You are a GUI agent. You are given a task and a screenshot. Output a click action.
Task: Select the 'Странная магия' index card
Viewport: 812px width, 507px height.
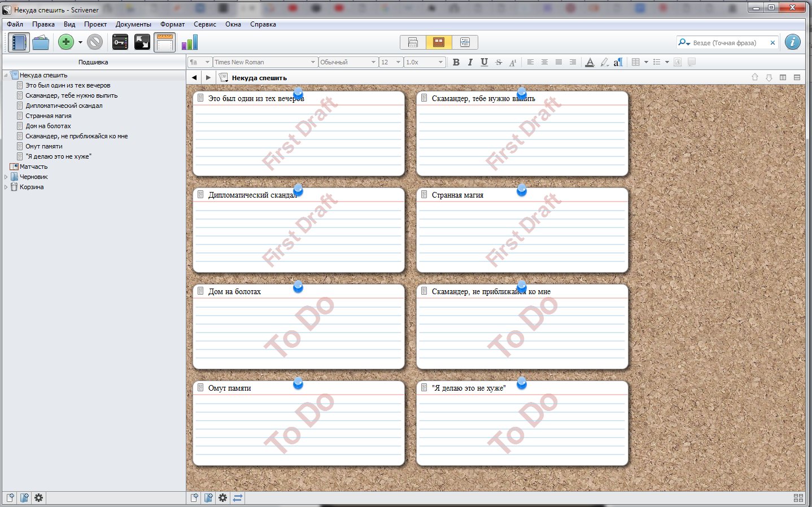[x=522, y=230]
